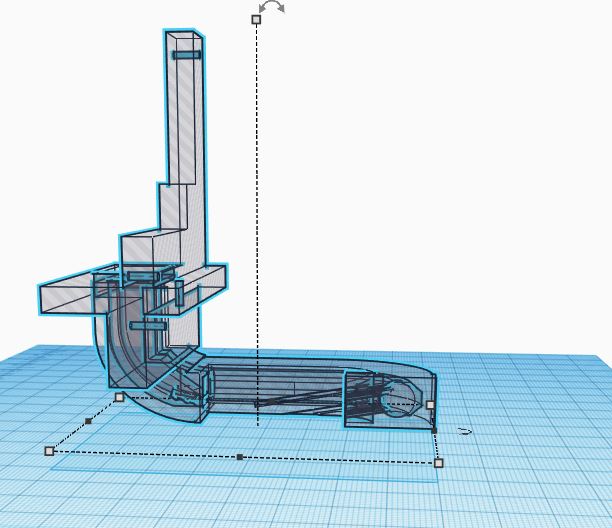Click the small curved rotation arrow beside the model's right end
The width and height of the screenshot is (612, 528).
click(465, 431)
